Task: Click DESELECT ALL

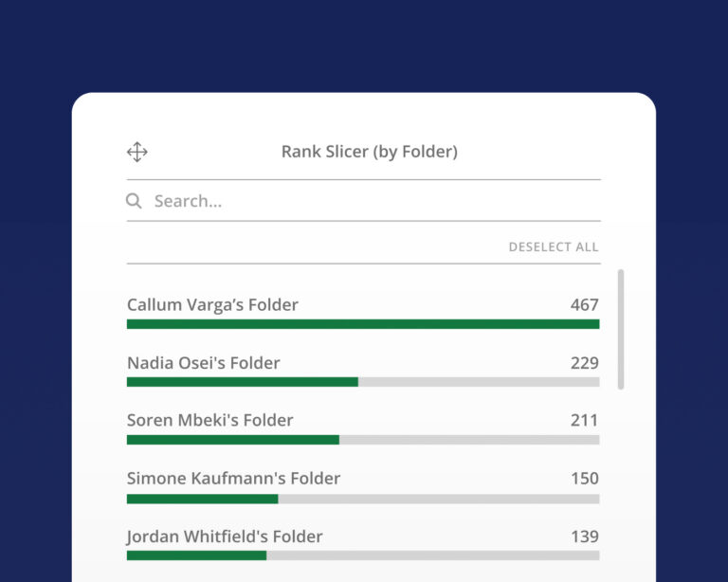Action: [x=554, y=246]
